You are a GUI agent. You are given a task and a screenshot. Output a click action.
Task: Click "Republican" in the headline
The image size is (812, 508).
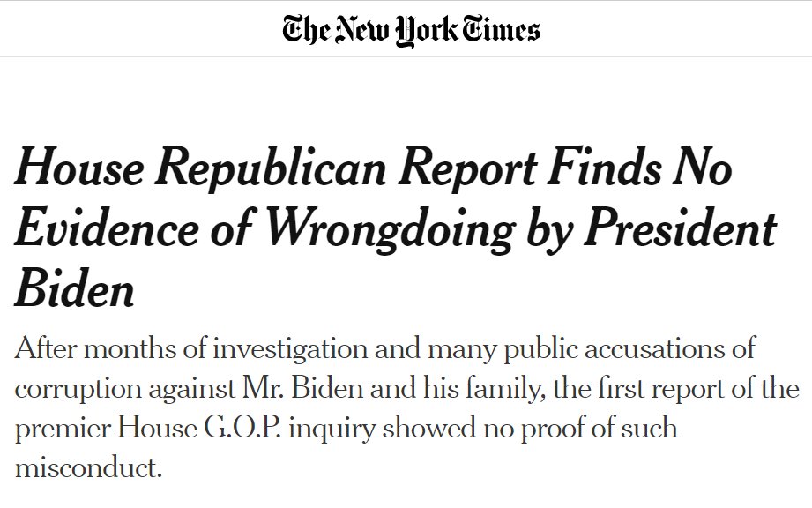272,168
